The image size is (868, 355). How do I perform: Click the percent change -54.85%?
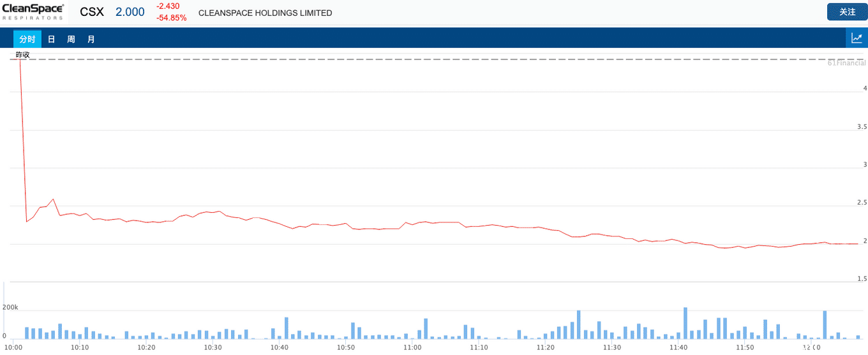(172, 18)
